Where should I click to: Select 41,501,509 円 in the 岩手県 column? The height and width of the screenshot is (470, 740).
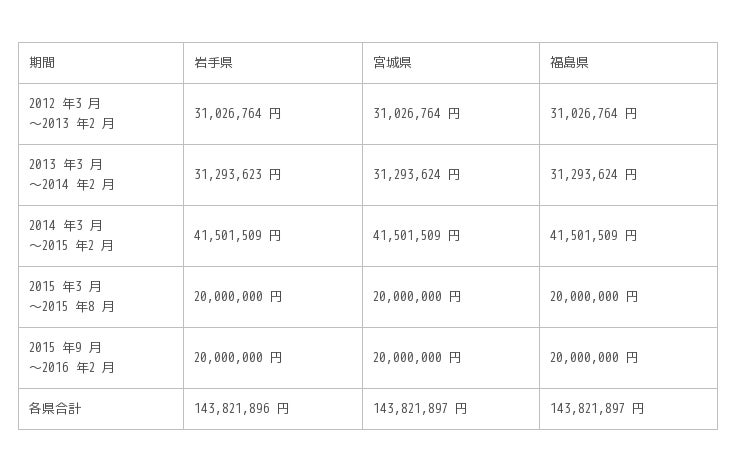(237, 236)
